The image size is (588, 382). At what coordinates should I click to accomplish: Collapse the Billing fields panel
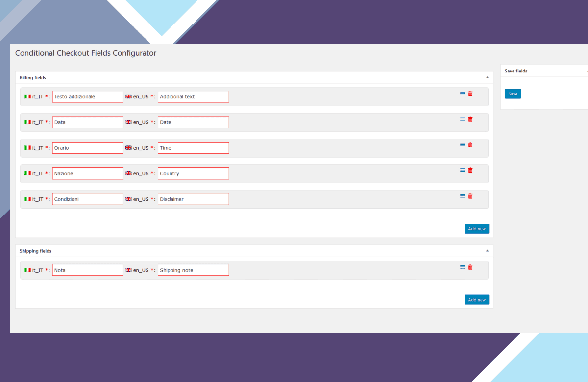pyautogui.click(x=487, y=77)
